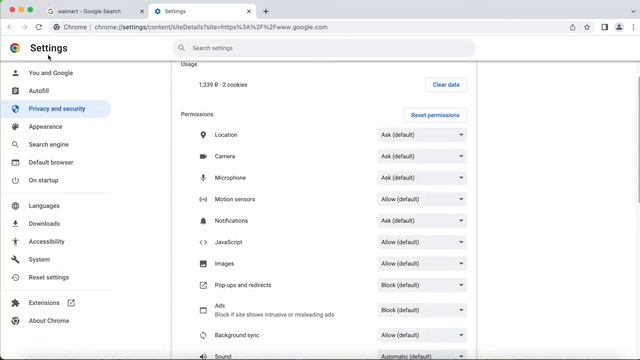This screenshot has width=640, height=360.
Task: Open the profile avatar menu
Action: point(619,27)
